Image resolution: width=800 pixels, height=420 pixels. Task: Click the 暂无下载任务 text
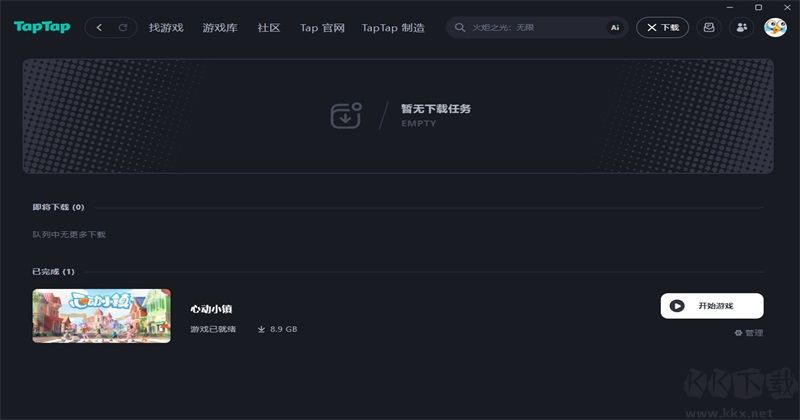point(436,109)
